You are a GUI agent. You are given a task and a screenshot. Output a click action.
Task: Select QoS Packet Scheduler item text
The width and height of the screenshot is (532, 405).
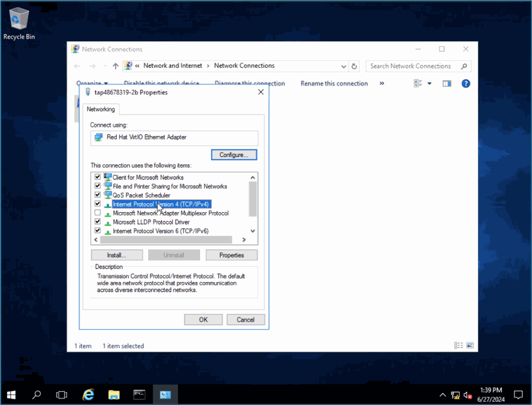coord(141,195)
